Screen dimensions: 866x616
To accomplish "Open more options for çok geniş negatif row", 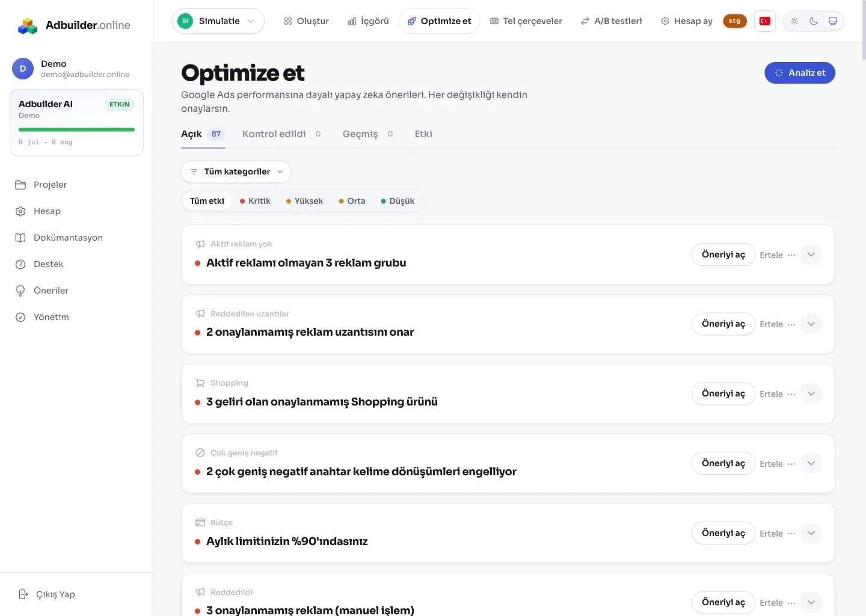I will (x=791, y=464).
